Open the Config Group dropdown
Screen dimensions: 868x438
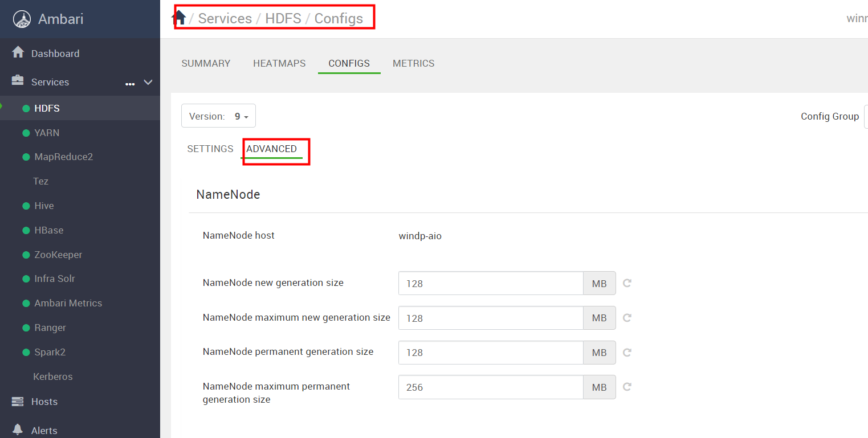(866, 116)
